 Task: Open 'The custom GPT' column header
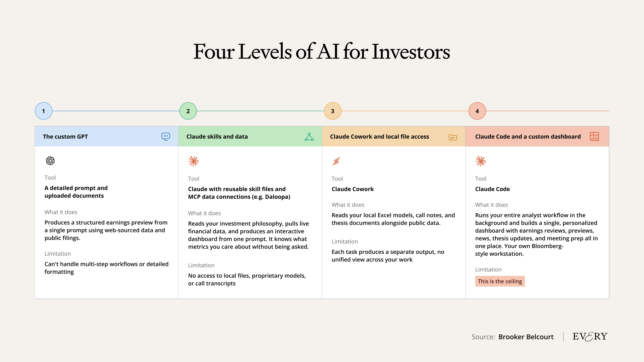coord(66,137)
